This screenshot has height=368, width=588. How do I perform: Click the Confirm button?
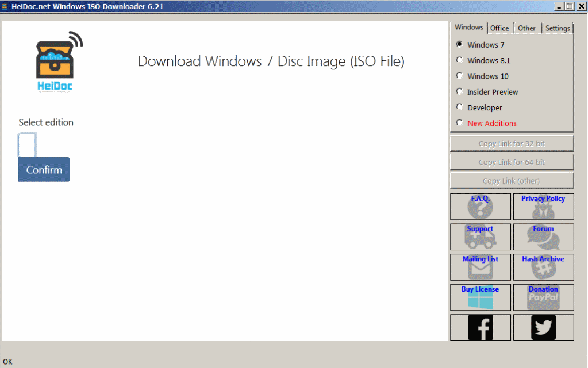coord(44,170)
